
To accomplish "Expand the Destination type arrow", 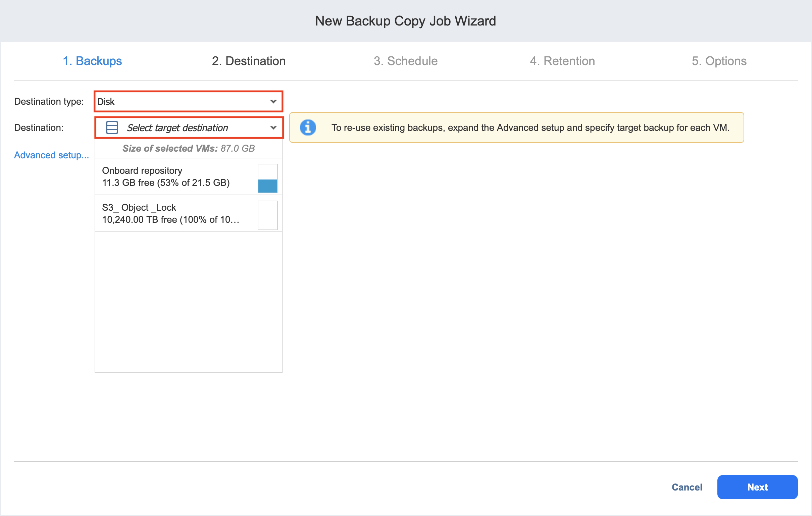I will [273, 101].
